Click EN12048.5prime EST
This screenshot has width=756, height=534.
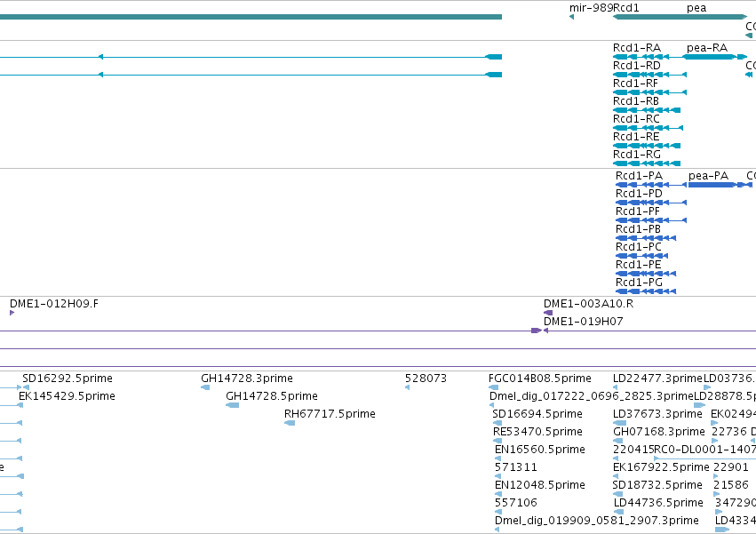pos(540,485)
